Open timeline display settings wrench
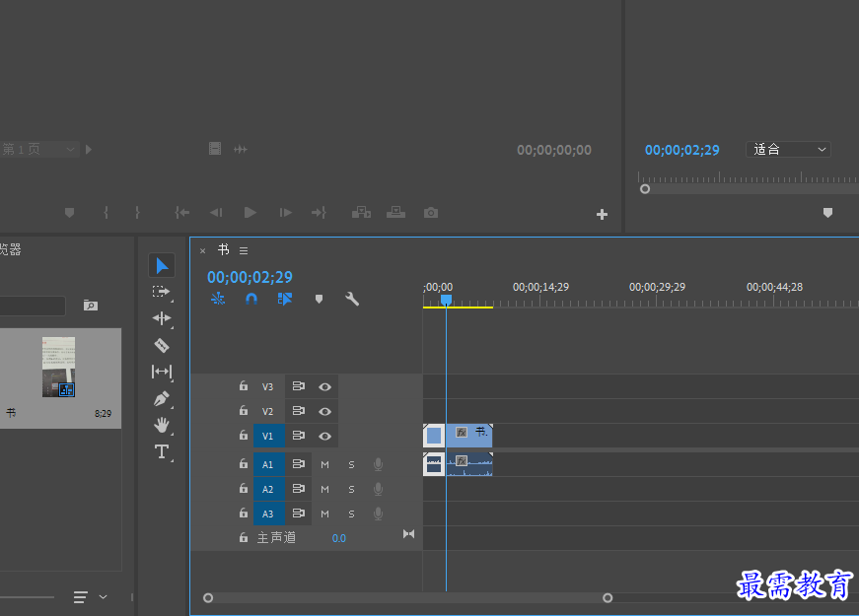This screenshot has width=859, height=616. (x=352, y=299)
